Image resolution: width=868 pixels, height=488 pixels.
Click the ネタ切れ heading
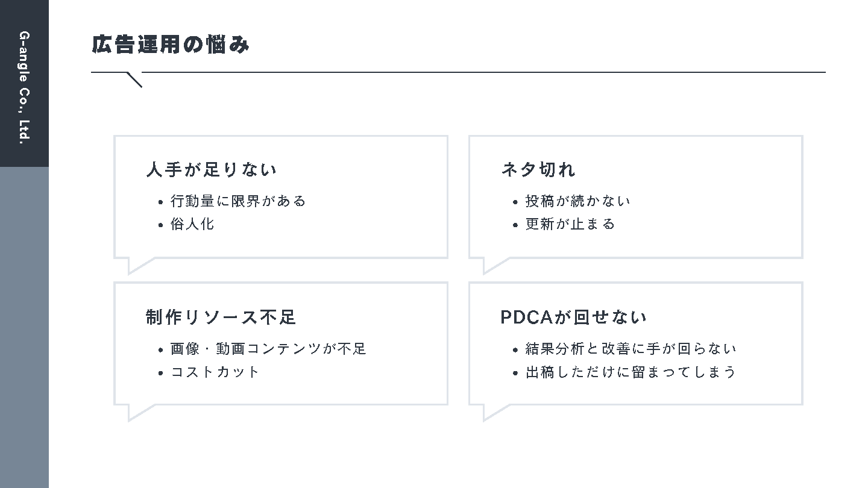tap(538, 169)
